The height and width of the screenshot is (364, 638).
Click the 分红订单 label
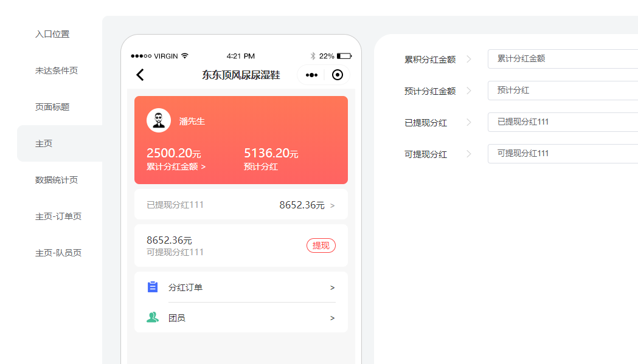pos(186,287)
